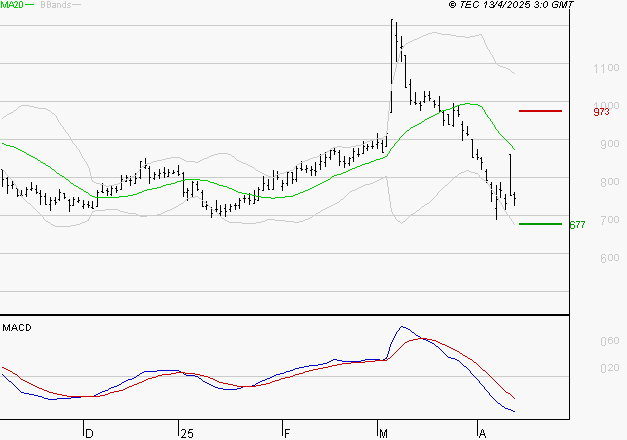This screenshot has width=627, height=440.
Task: Click the 1100 price axis label
Action: (606, 68)
